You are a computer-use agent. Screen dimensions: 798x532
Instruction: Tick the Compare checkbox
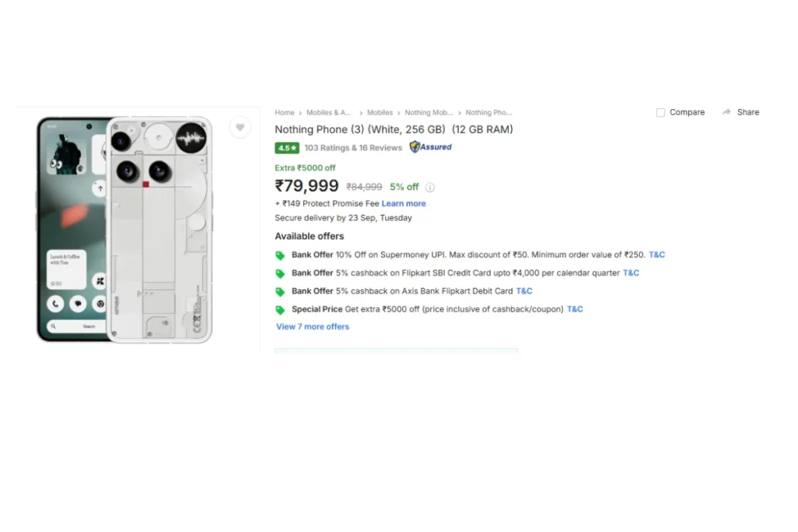[x=661, y=113]
